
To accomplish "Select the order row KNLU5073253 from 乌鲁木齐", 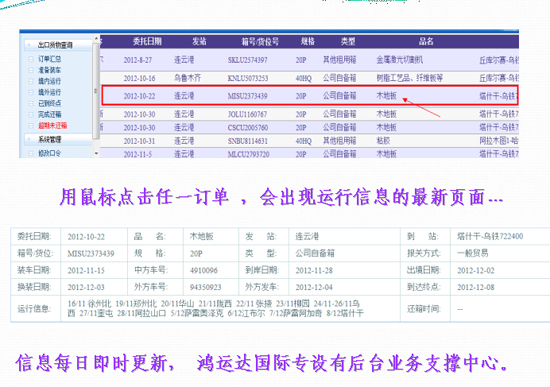I will 309,78.
